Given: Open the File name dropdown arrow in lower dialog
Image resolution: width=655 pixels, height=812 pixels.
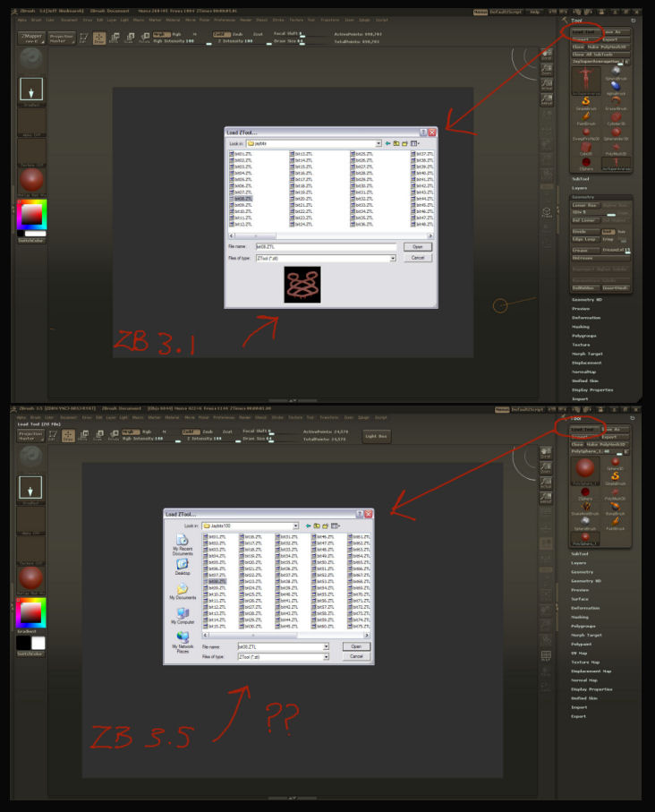Looking at the screenshot, I should pos(327,646).
